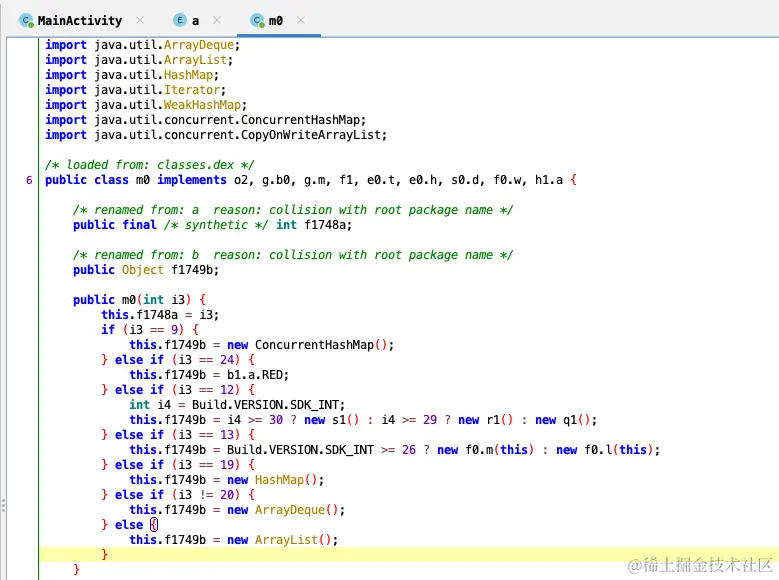Click new ArrayDeque() call
This screenshot has width=779, height=580.
coord(283,510)
